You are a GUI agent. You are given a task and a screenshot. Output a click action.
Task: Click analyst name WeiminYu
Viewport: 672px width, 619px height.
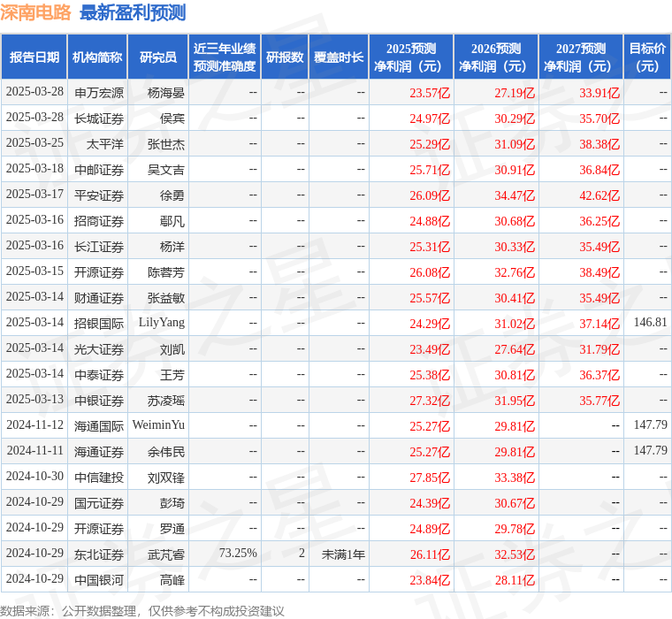pos(159,425)
